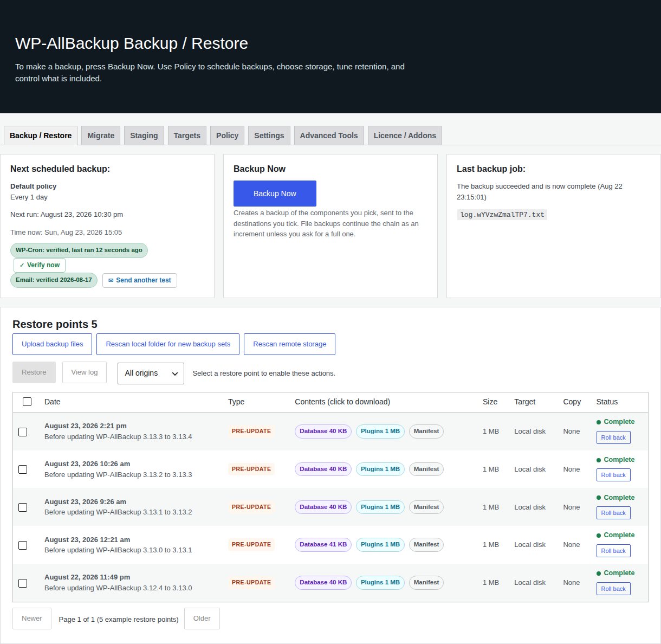Click PRE-UPDATE tag on 2:21 pm row
The image size is (661, 644).
251,432
